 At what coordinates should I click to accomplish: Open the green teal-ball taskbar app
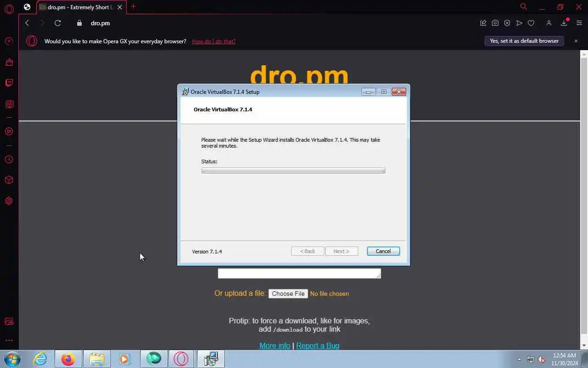click(x=154, y=359)
